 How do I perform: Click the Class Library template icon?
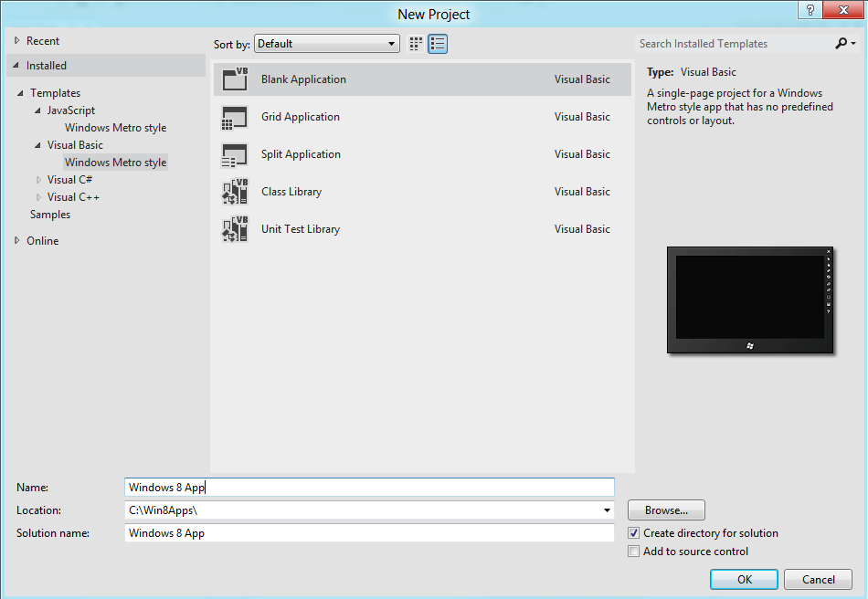tap(235, 192)
